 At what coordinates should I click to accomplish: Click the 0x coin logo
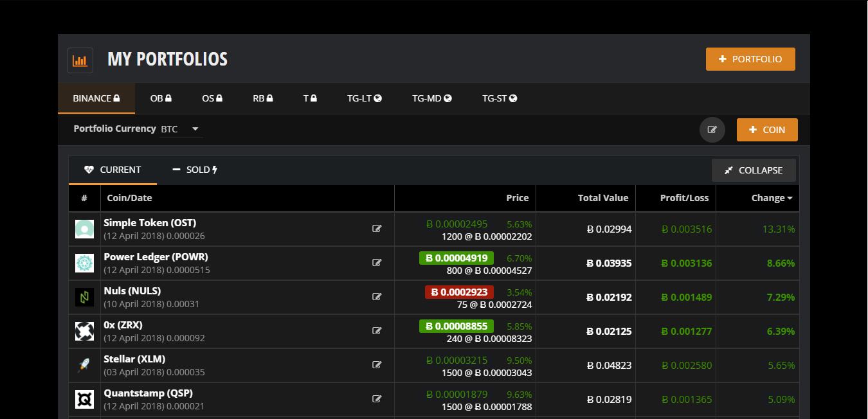pos(84,331)
